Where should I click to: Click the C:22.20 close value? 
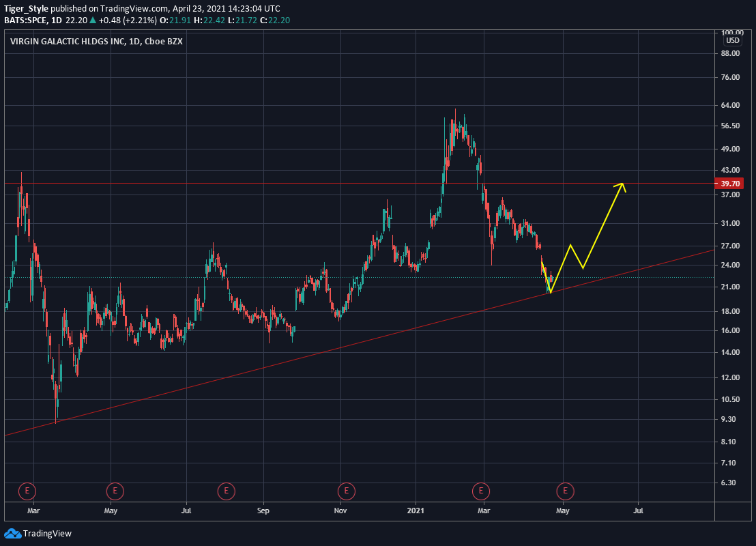coord(275,20)
